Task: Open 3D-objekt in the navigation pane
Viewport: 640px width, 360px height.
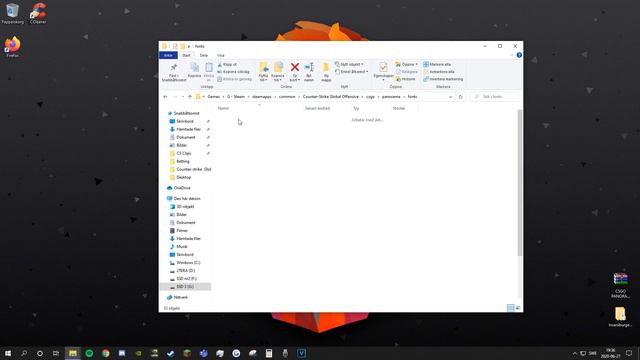Action: pos(185,207)
